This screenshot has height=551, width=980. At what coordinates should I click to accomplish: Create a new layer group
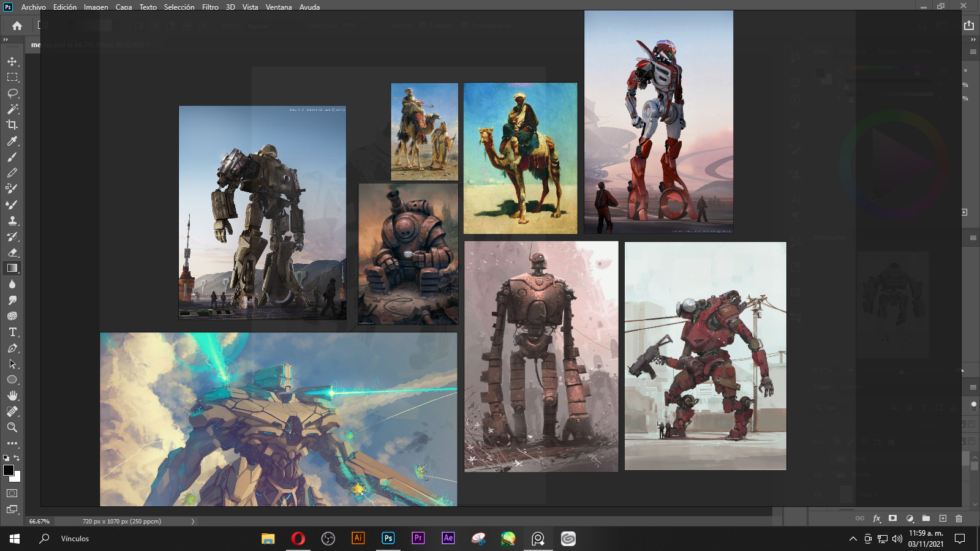click(926, 519)
